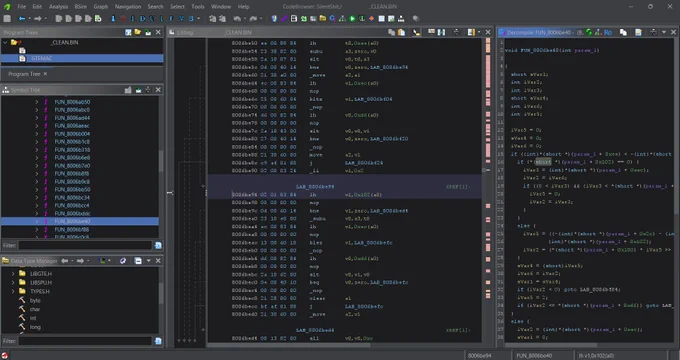Screen dimensions: 680x360
Task: Expand FUN_8006ab50 node in Symbol Tree
Action: [37, 102]
